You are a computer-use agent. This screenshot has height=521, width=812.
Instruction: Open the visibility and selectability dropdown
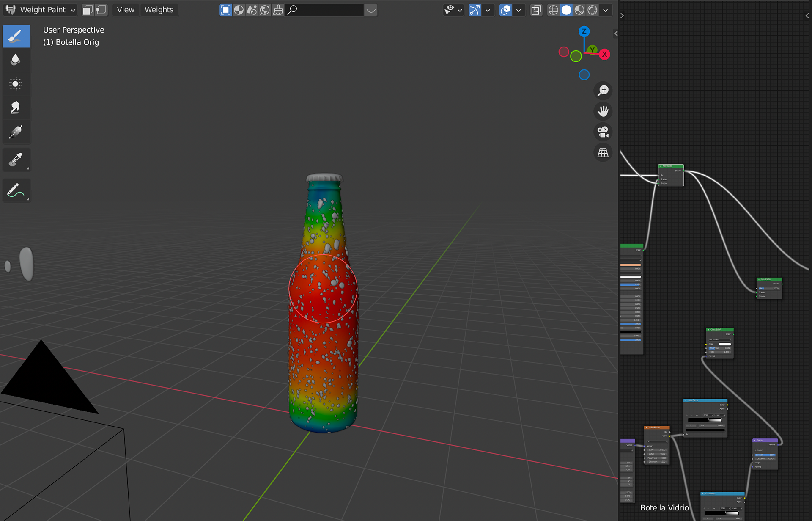(x=453, y=10)
